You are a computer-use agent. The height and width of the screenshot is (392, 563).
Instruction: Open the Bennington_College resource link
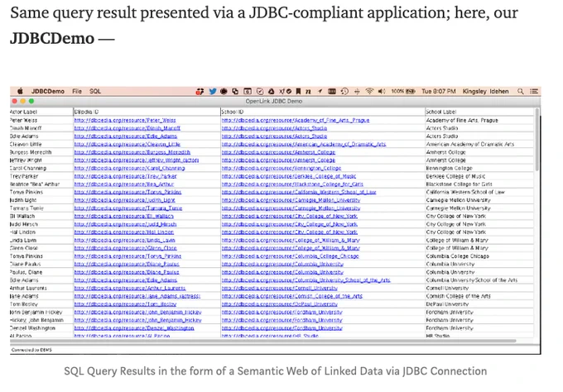[281, 168]
